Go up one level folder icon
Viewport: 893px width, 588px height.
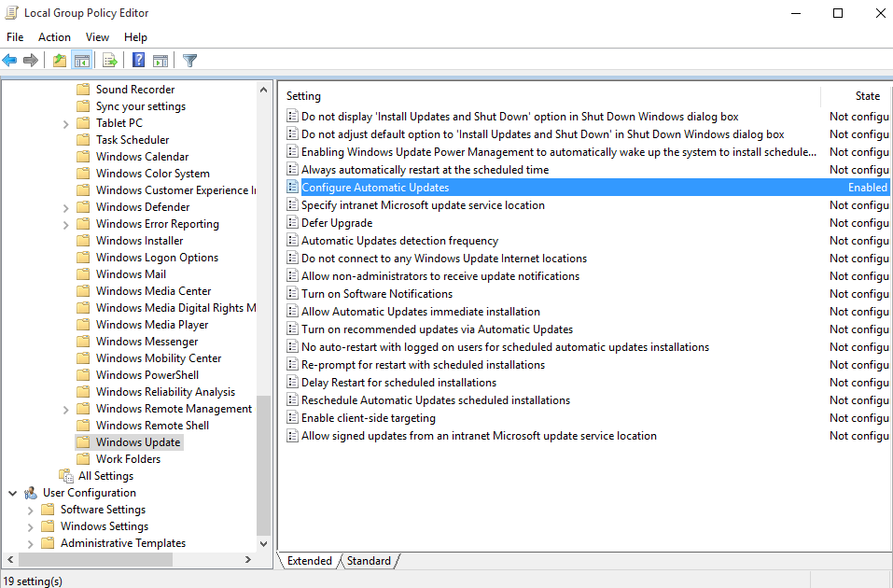(59, 60)
